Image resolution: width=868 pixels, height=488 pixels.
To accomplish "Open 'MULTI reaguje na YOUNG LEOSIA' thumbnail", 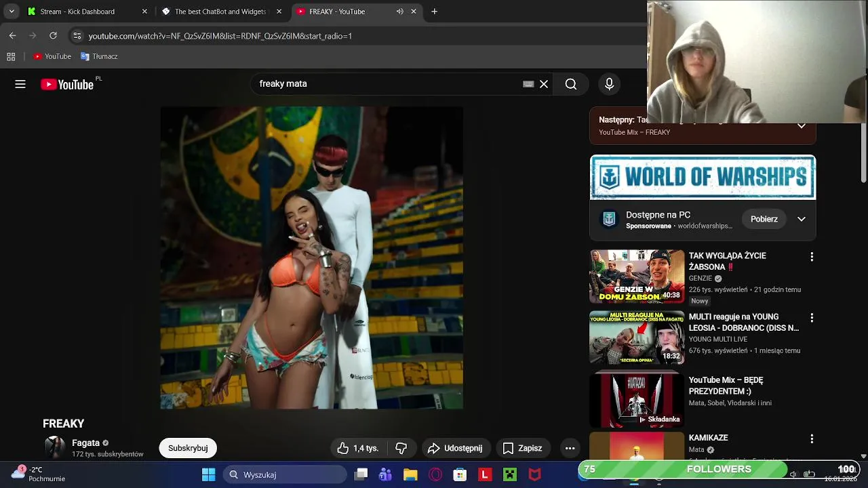I will tap(637, 338).
